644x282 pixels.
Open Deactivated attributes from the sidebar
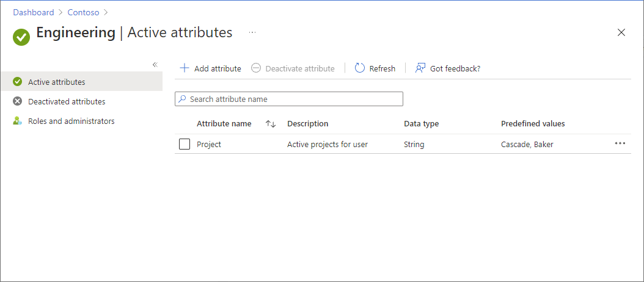click(67, 101)
